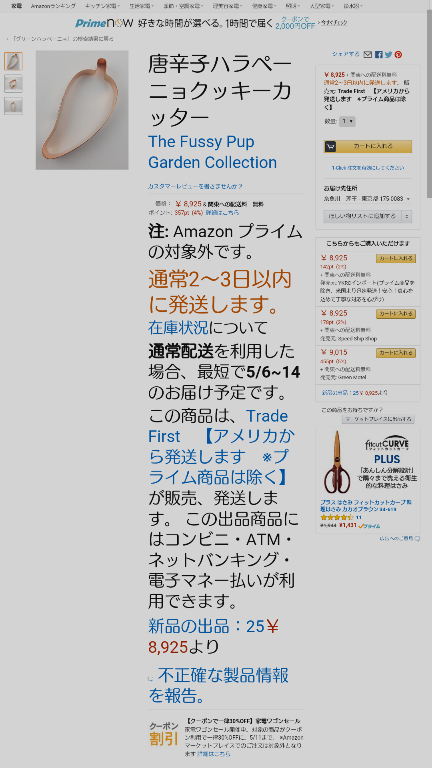The image size is (432, 768).
Task: Click the 不正確な製品情報を報告 link
Action: pyautogui.click(x=218, y=685)
